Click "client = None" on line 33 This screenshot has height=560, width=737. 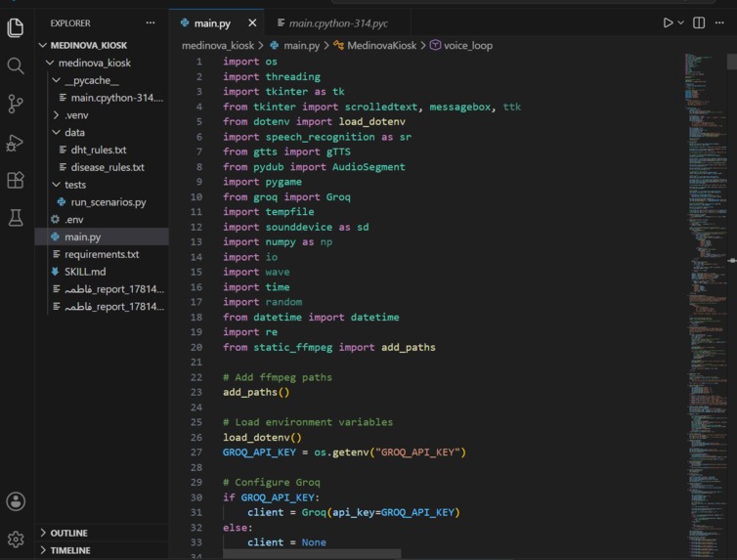[286, 542]
